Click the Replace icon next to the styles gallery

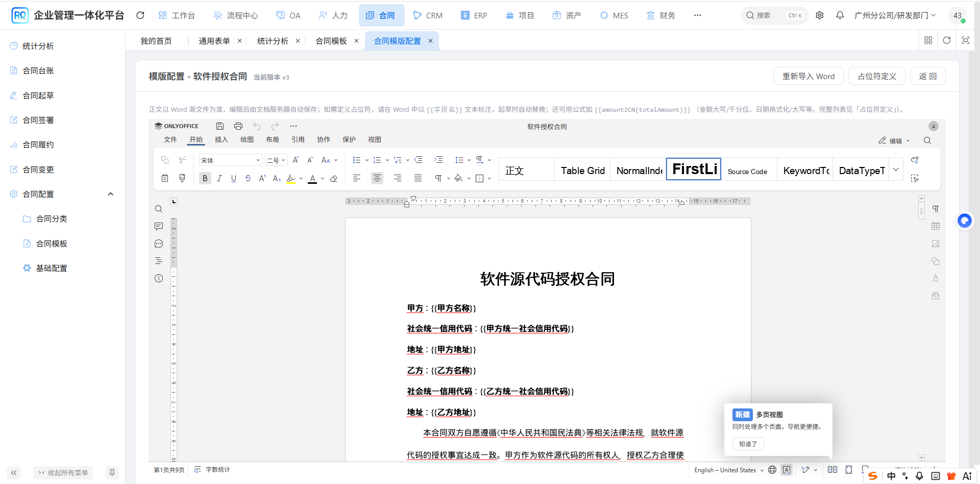915,160
